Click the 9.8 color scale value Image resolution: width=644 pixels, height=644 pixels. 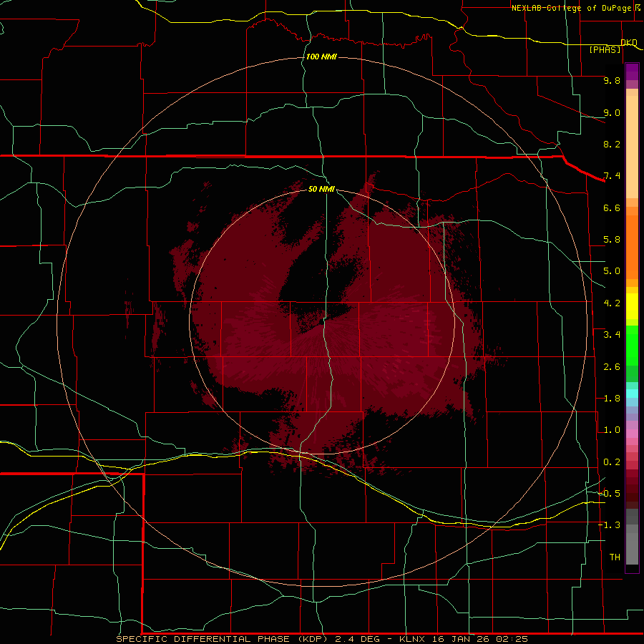612,80
